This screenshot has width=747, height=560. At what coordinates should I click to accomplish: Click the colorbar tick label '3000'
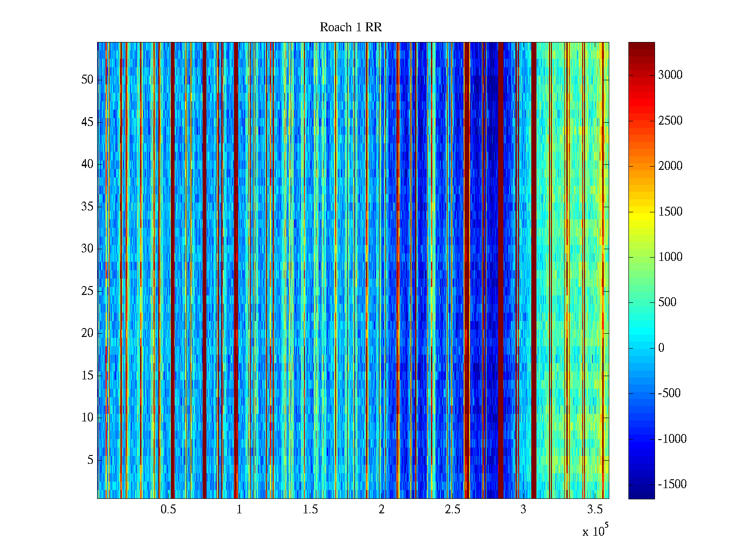pos(670,75)
